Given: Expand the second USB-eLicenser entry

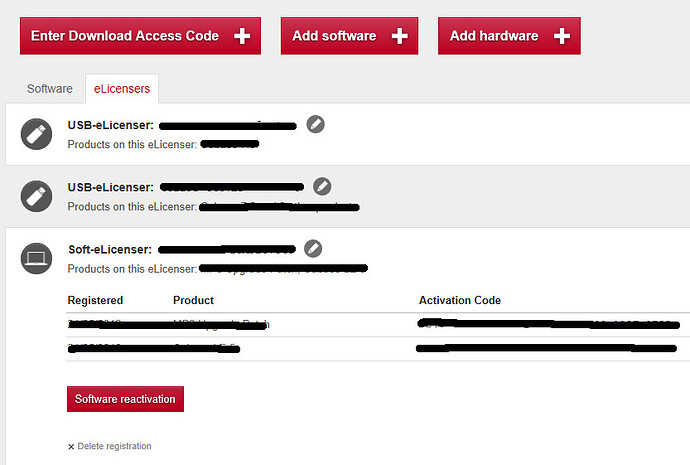Looking at the screenshot, I should 110,187.
